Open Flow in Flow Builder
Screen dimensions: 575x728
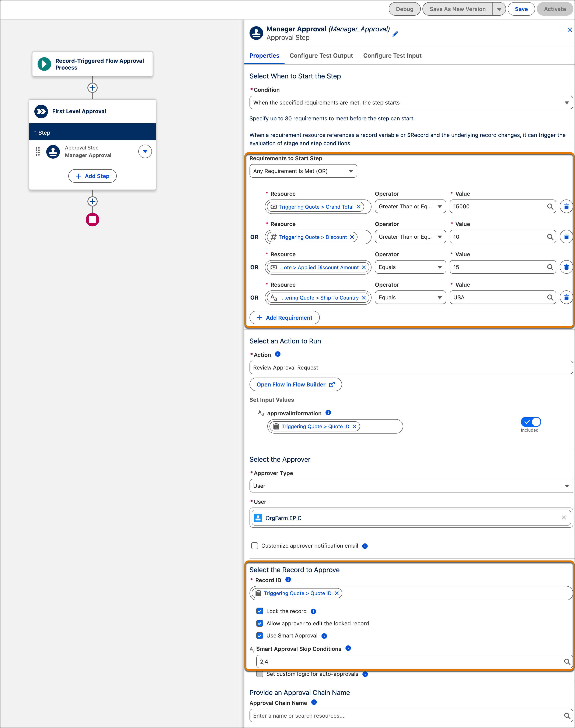[296, 385]
